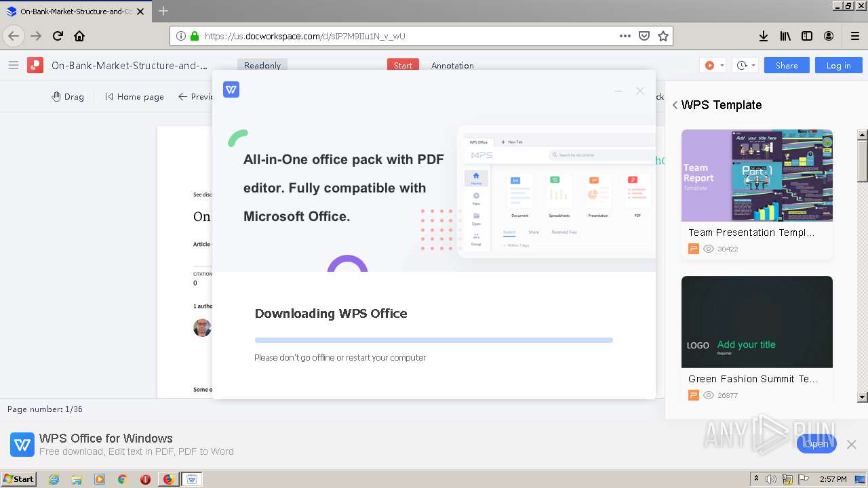Expand the history dropdown arrow
Viewport: 868px width, 488px height.
tap(753, 66)
